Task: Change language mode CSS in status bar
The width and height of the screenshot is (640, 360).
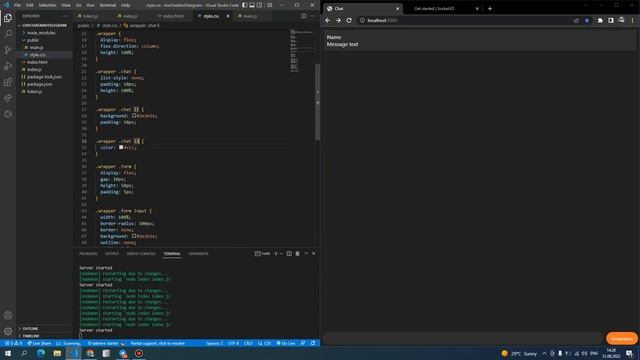Action: (x=264, y=343)
